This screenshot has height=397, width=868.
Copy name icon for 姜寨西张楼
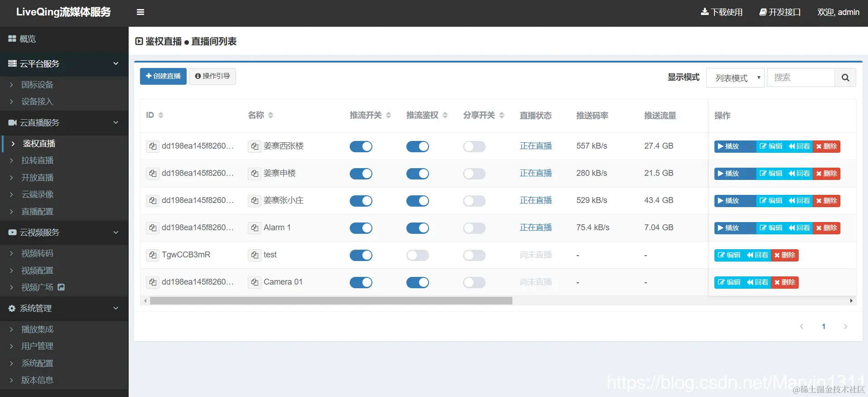pos(255,146)
